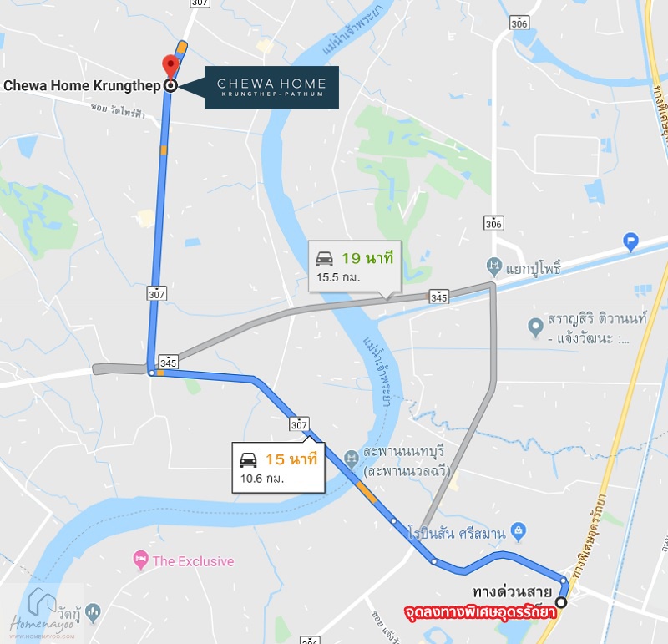Click The Exclusive pink hotel icon
Image resolution: width=668 pixels, height=644 pixels.
click(x=140, y=560)
